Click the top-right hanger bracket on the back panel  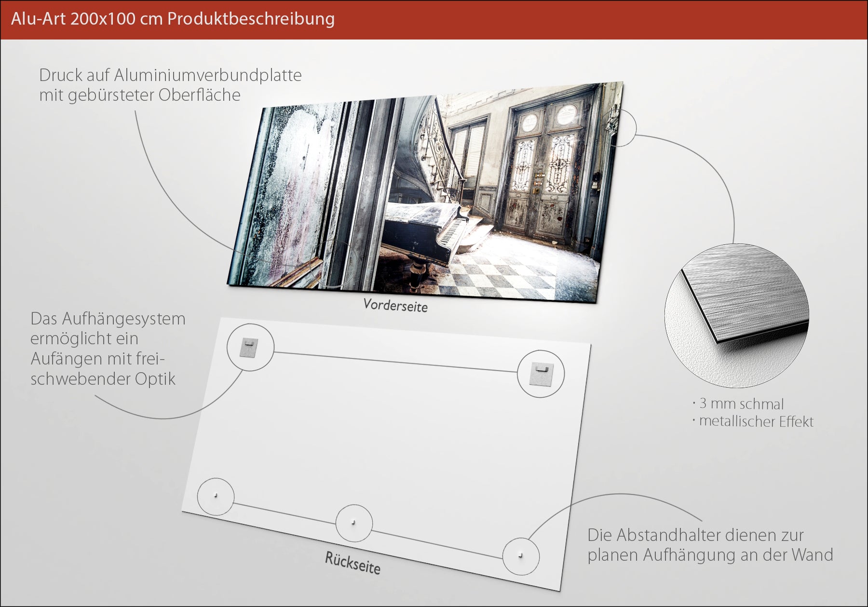pos(541,374)
